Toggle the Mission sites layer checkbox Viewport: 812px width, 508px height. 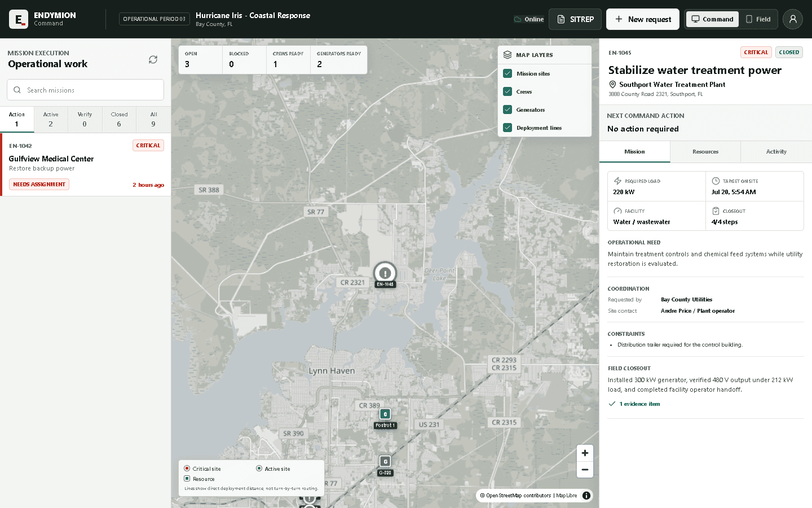507,73
